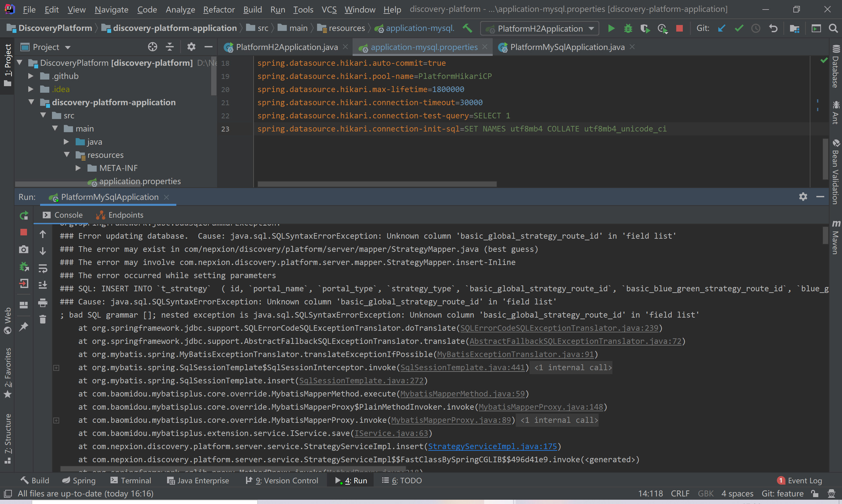This screenshot has width=842, height=504.
Task: Open the Commit changes dialog
Action: click(738, 28)
